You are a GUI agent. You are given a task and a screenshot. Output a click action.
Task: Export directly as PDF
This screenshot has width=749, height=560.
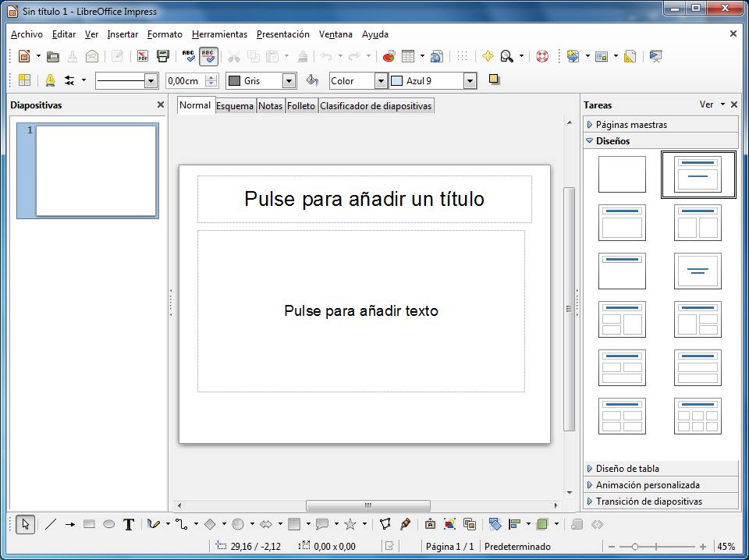142,56
